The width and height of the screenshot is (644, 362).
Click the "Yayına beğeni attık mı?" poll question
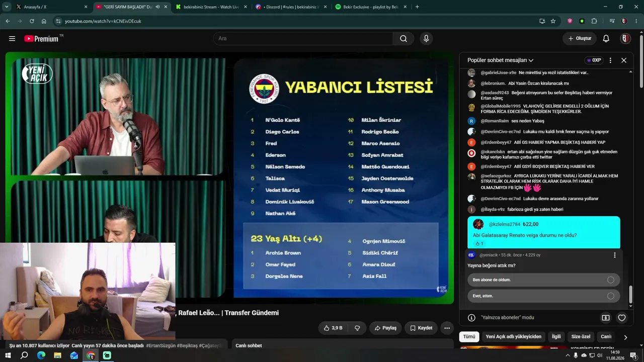coord(492,265)
